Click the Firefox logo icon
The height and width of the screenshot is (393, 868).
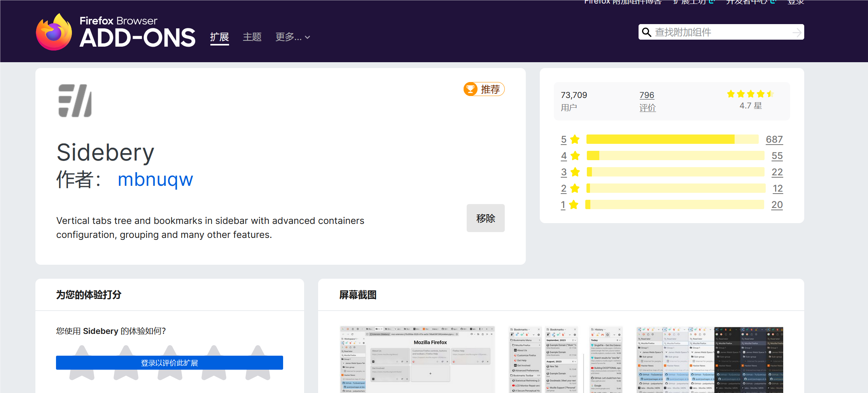pyautogui.click(x=54, y=32)
